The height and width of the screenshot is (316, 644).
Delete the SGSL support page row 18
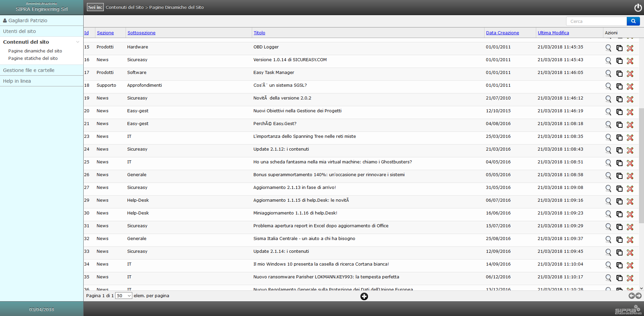coord(630,86)
